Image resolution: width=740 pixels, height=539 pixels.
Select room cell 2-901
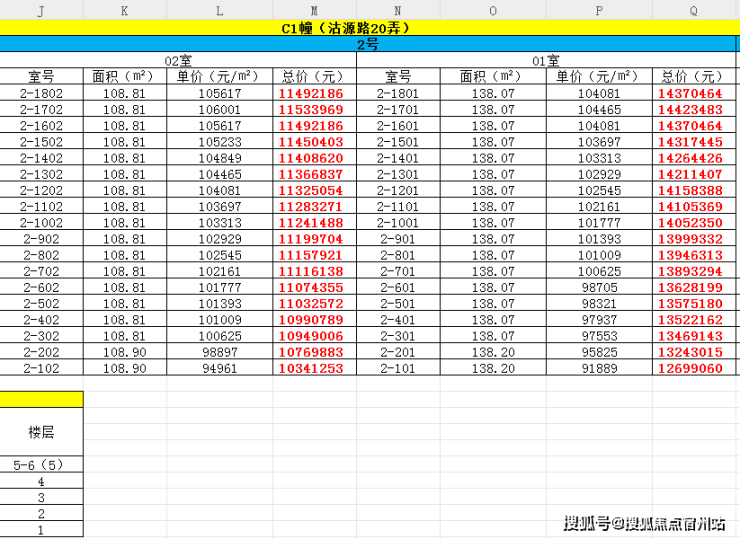[398, 239]
